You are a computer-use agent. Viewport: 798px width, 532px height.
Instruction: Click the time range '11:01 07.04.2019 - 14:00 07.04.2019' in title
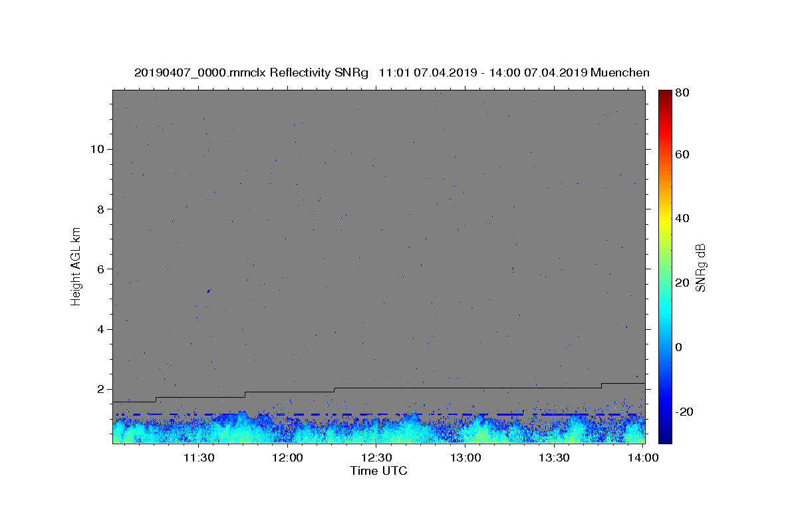(482, 72)
